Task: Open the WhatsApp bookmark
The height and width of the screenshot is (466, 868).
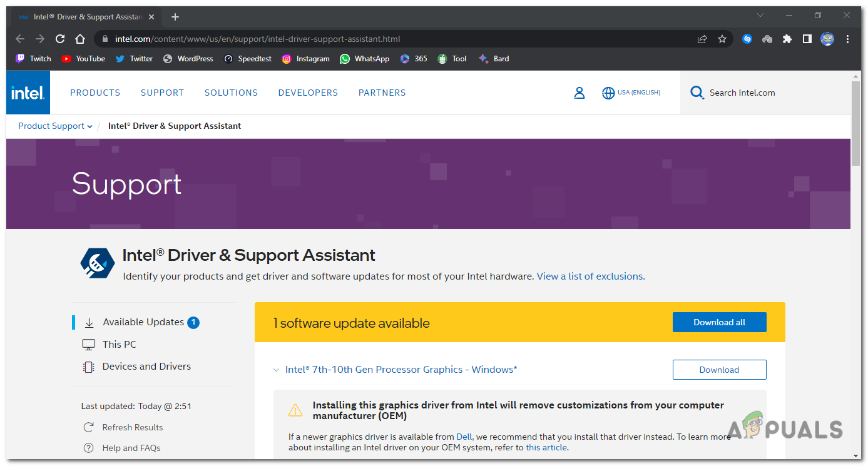Action: click(364, 59)
